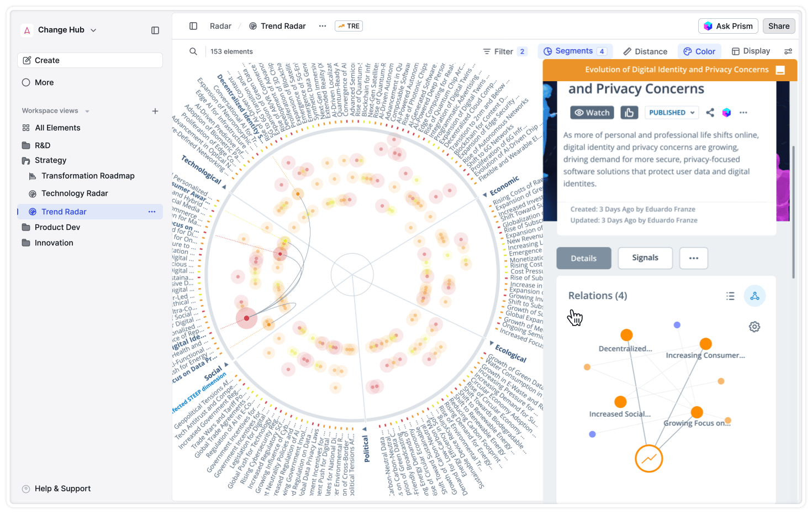Image resolution: width=812 pixels, height=514 pixels.
Task: Open the Technology Radar view
Action: point(75,193)
